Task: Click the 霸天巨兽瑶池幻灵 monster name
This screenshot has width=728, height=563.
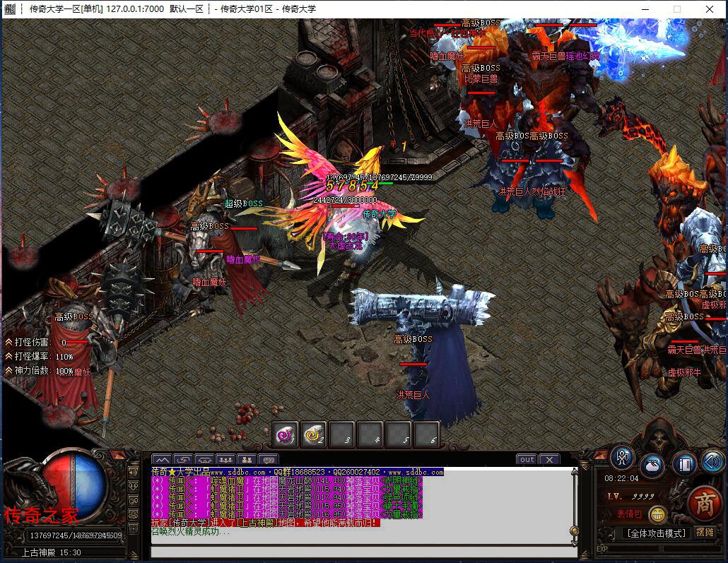Action: click(x=565, y=57)
